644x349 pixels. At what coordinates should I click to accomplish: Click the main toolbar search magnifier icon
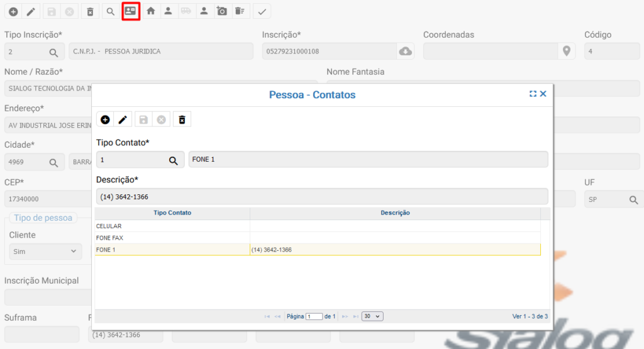[110, 11]
